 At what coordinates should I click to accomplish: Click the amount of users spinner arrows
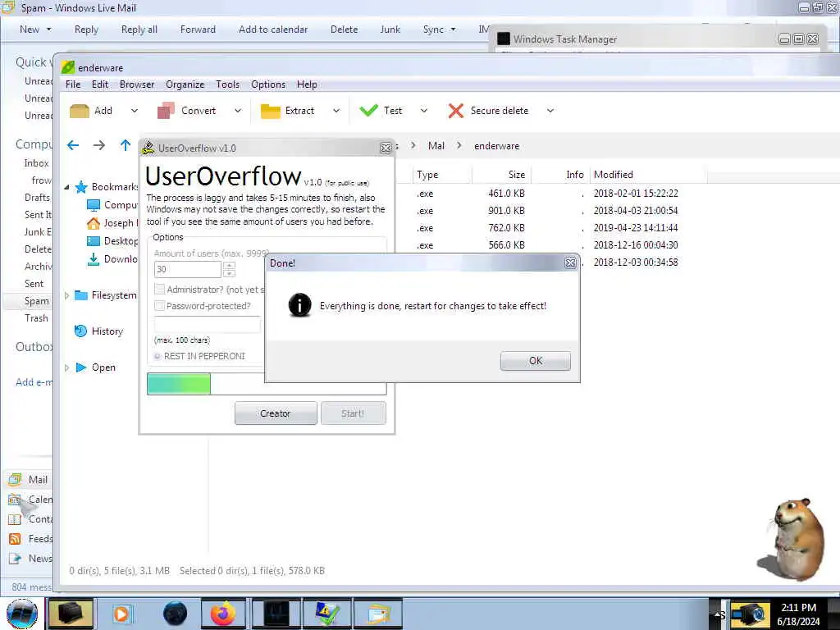(x=230, y=269)
